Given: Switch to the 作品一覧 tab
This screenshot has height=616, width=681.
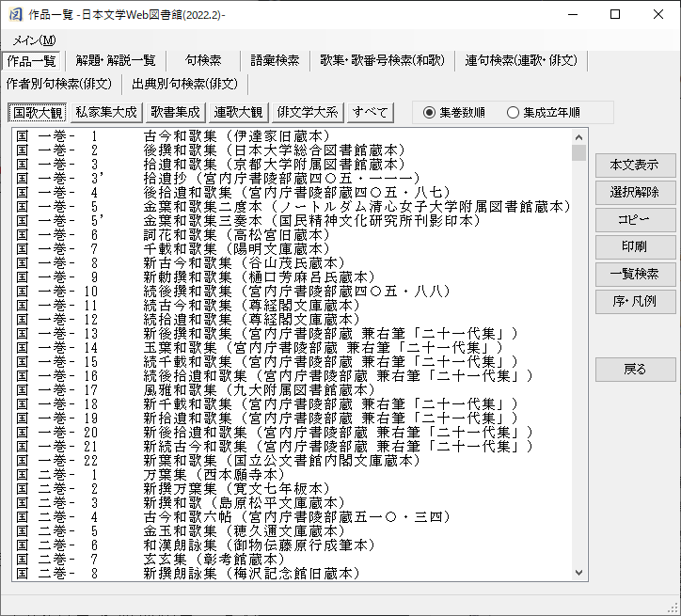Looking at the screenshot, I should (x=32, y=61).
